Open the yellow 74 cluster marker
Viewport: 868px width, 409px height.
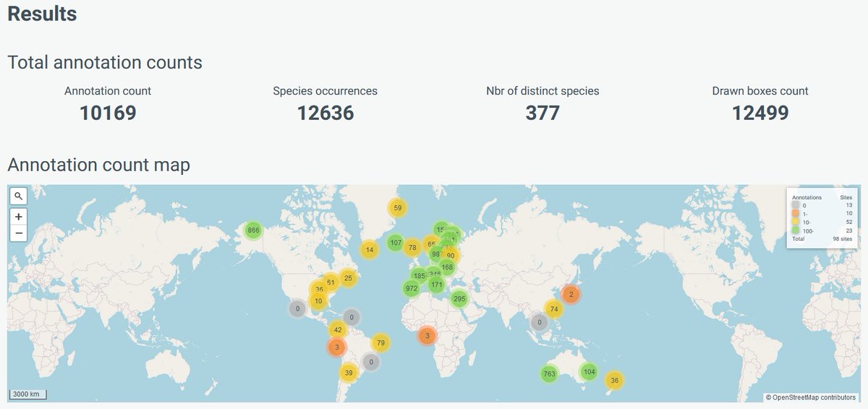(x=554, y=309)
